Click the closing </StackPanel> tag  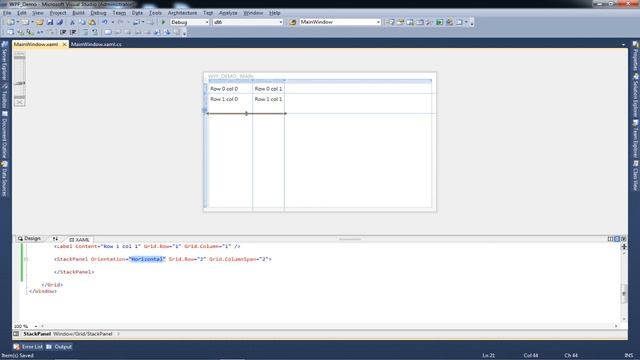pos(74,272)
